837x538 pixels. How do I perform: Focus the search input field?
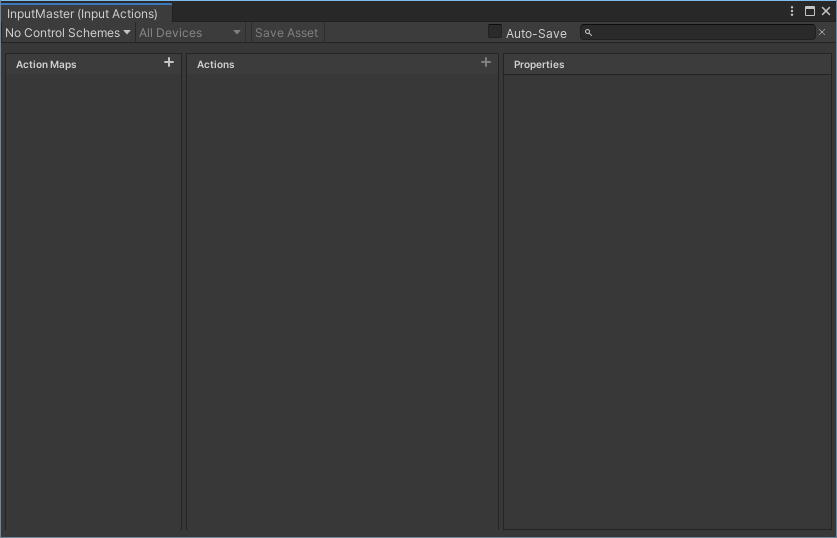click(x=698, y=33)
